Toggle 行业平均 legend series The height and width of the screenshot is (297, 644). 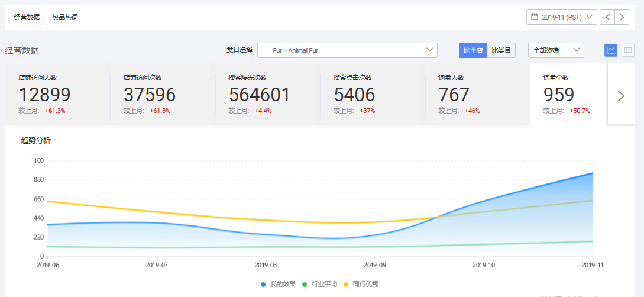320,285
